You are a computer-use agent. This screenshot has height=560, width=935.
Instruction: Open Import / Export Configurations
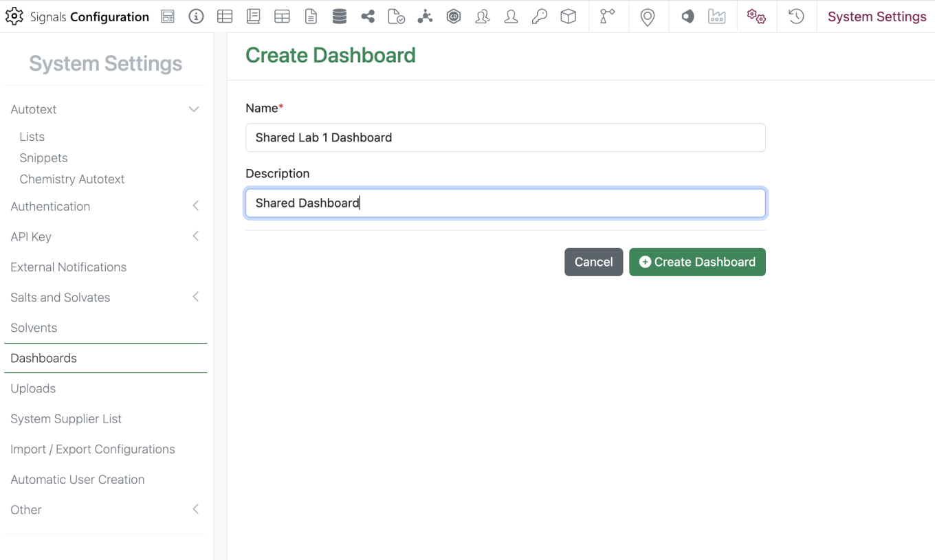[93, 449]
